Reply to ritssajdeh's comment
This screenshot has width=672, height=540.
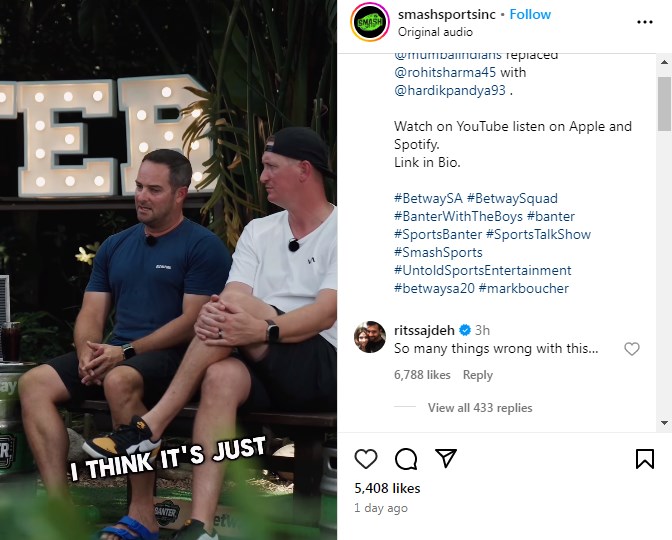click(x=478, y=375)
